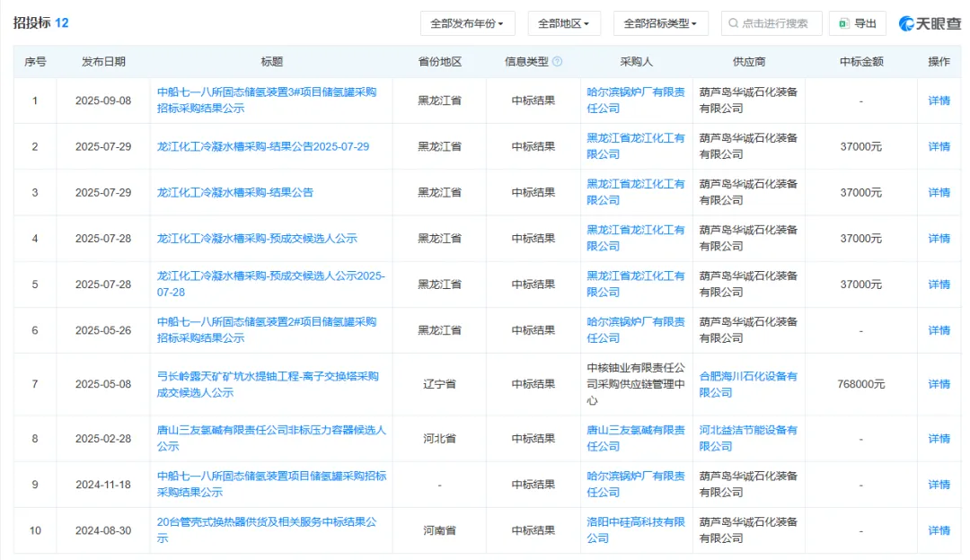970x560 pixels.
Task: Open the 全部地区 dropdown
Action: coord(563,23)
